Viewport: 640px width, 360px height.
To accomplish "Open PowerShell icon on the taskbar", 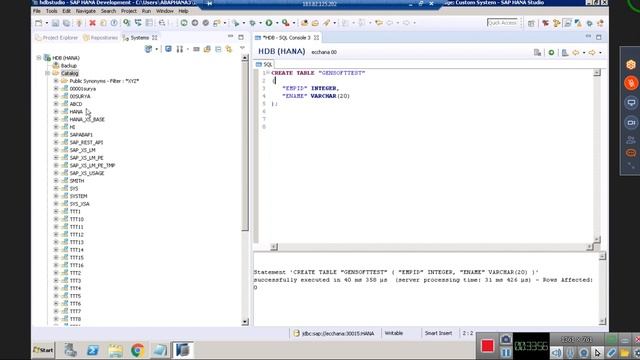I will [93, 350].
